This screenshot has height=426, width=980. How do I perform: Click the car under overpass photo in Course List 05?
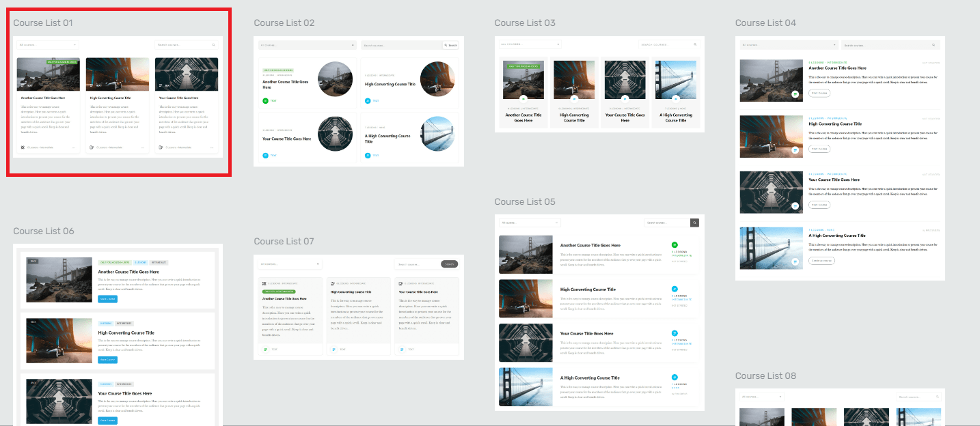pyautogui.click(x=526, y=299)
